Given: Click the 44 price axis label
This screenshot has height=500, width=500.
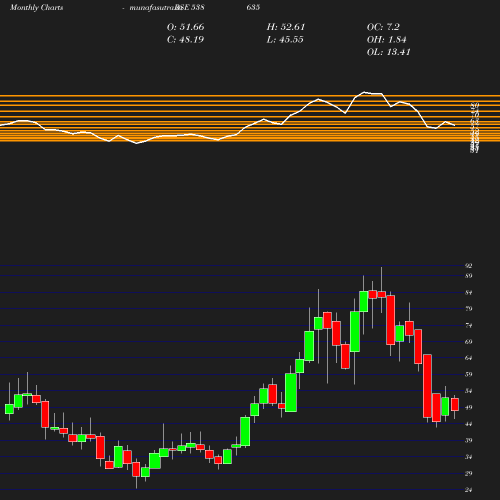Looking at the screenshot, I should tap(469, 424).
